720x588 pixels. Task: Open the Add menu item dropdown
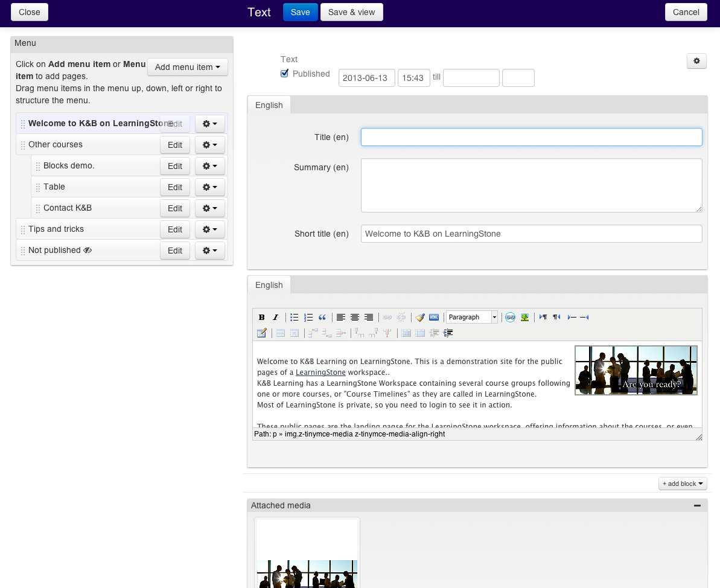pos(187,67)
